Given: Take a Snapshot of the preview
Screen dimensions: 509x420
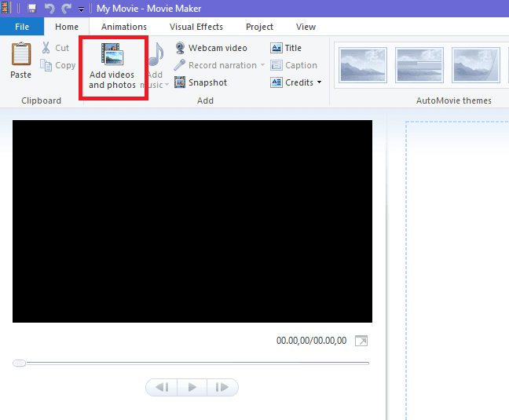Looking at the screenshot, I should tap(200, 82).
